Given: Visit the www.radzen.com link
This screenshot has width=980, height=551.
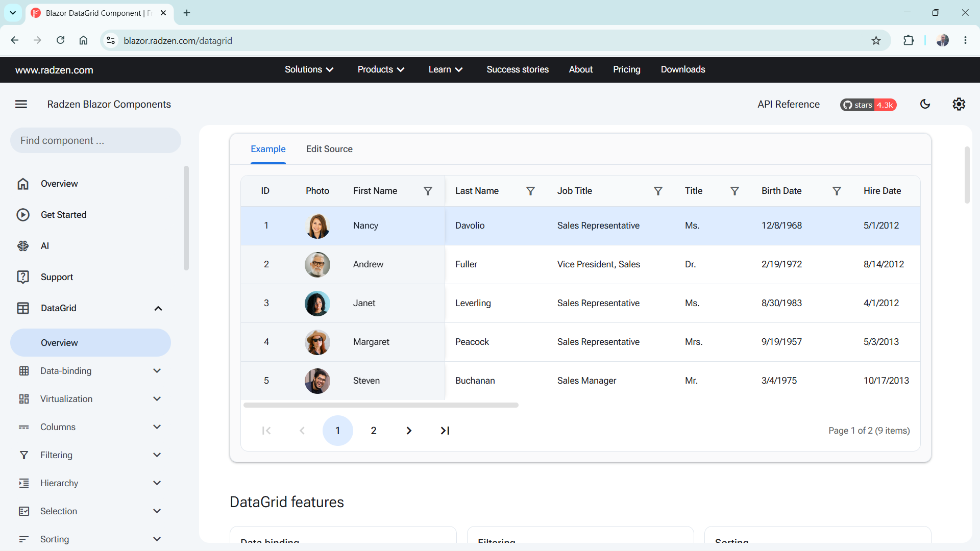Looking at the screenshot, I should (x=54, y=70).
